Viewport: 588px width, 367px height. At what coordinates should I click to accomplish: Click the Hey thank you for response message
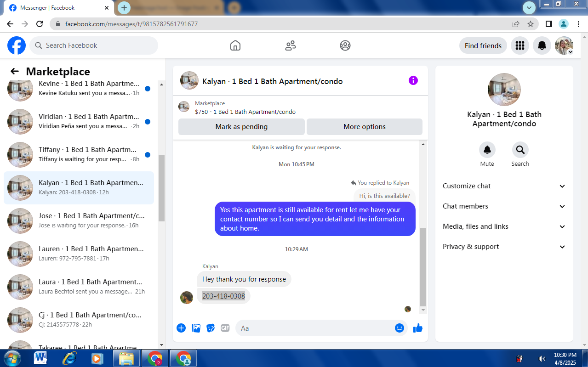coord(244,279)
